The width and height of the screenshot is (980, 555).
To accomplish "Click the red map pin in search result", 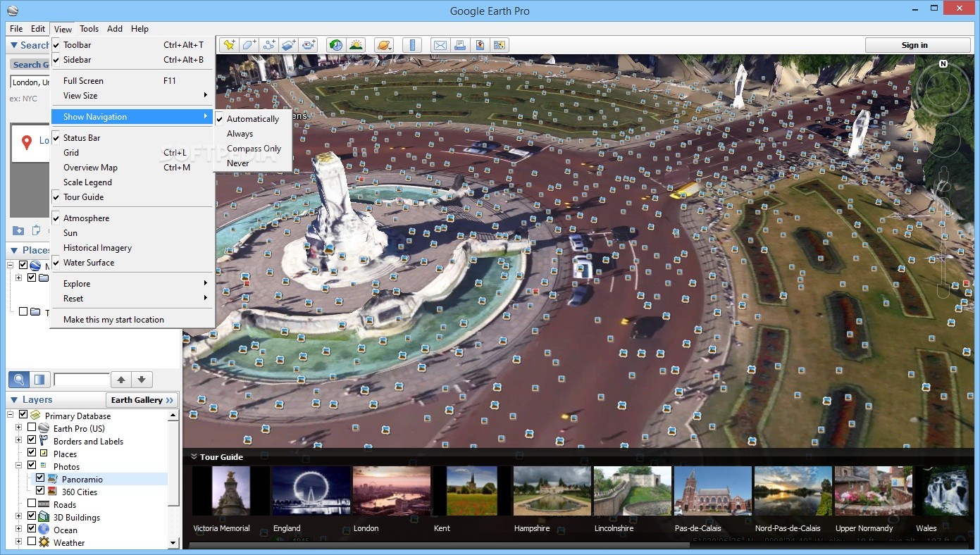I will tap(27, 142).
